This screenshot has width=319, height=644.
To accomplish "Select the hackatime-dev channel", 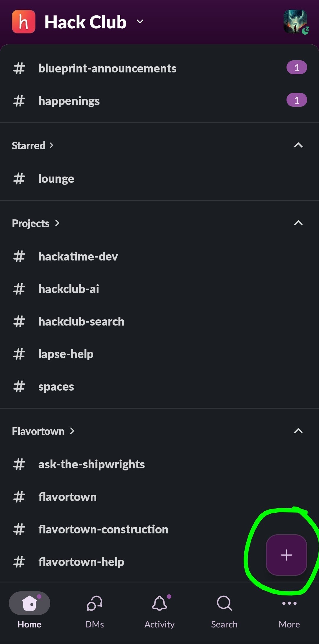I will [78, 256].
